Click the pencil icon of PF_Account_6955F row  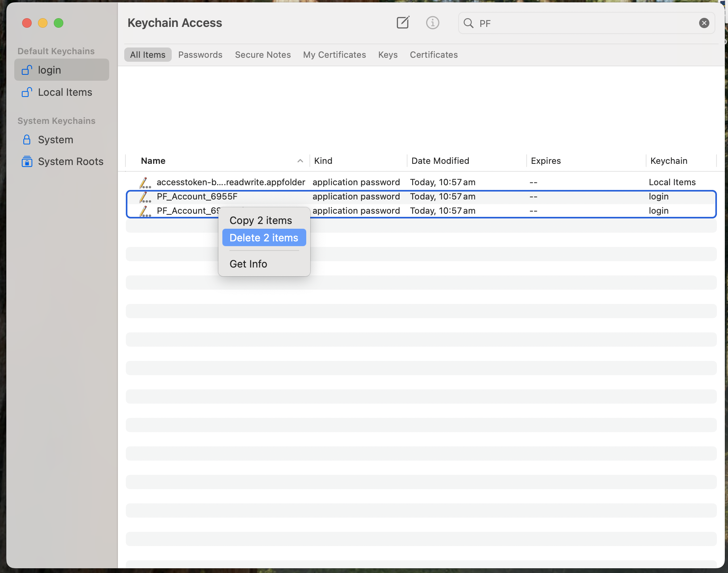click(x=145, y=197)
